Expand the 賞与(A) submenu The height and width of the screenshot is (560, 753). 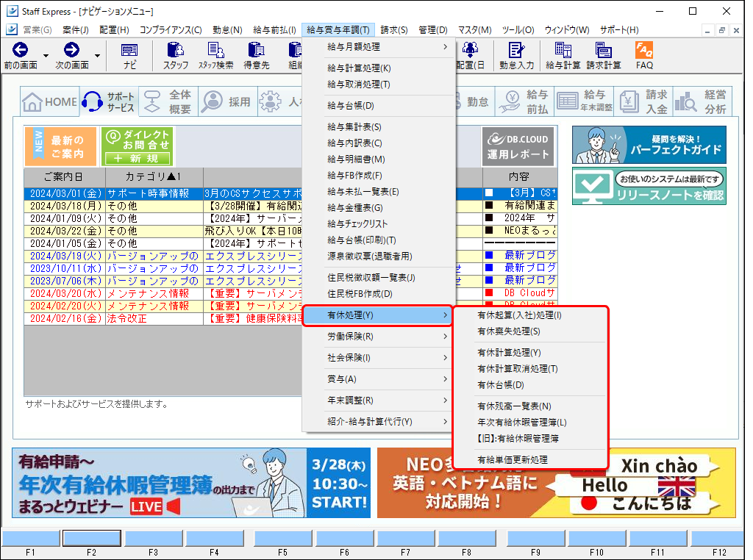click(379, 379)
